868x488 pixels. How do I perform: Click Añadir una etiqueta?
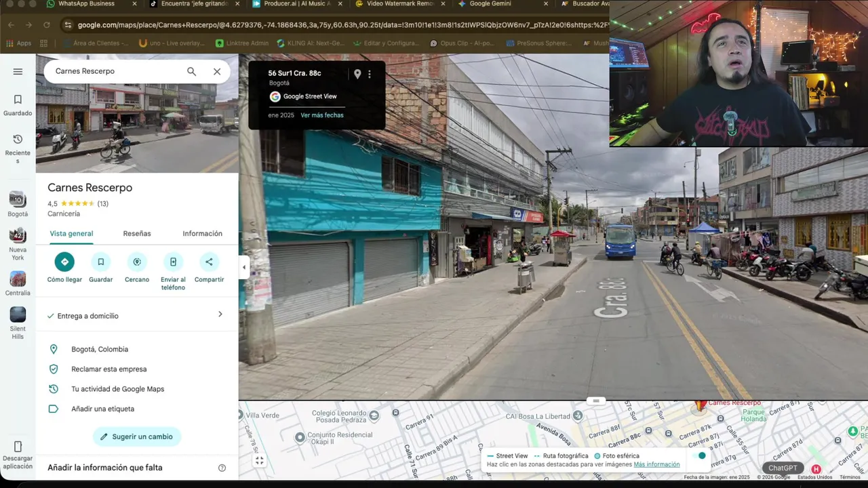click(137, 409)
